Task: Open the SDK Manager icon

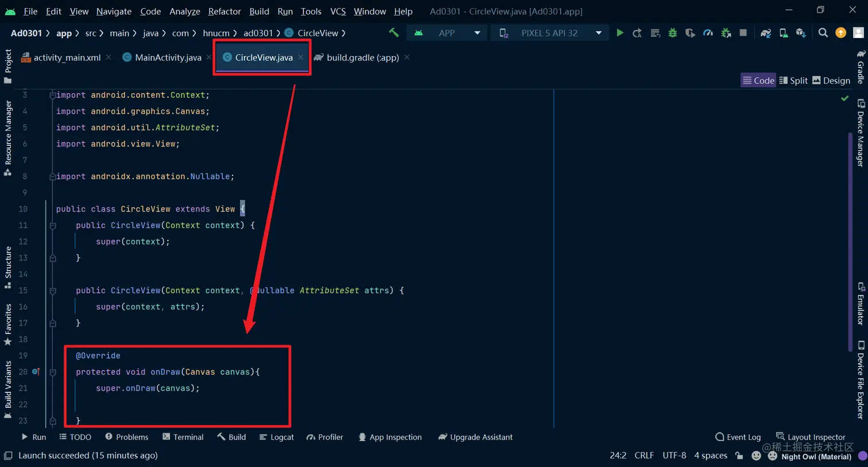Action: click(801, 33)
